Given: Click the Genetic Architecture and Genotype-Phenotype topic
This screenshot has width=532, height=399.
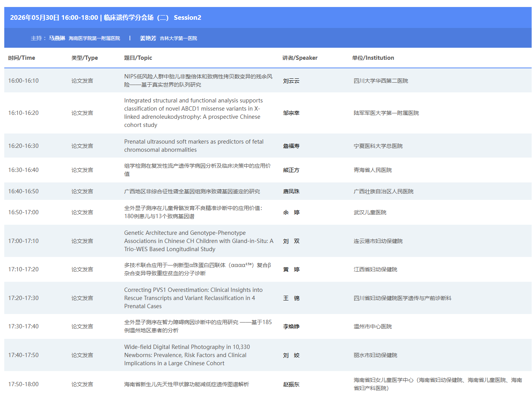Looking at the screenshot, I should (199, 241).
